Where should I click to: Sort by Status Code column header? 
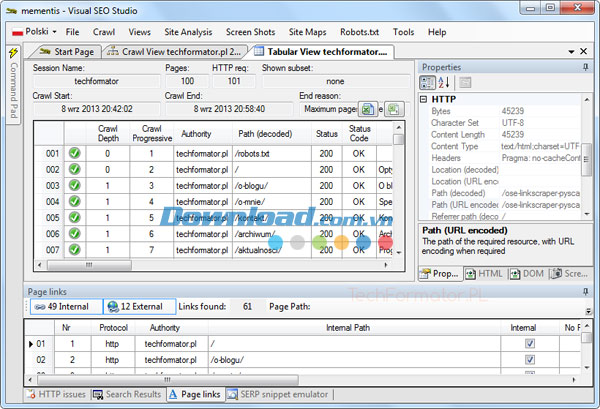pos(359,134)
